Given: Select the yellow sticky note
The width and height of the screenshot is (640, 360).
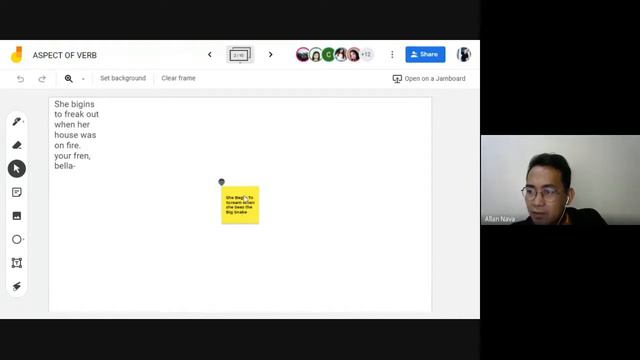Looking at the screenshot, I should point(240,205).
